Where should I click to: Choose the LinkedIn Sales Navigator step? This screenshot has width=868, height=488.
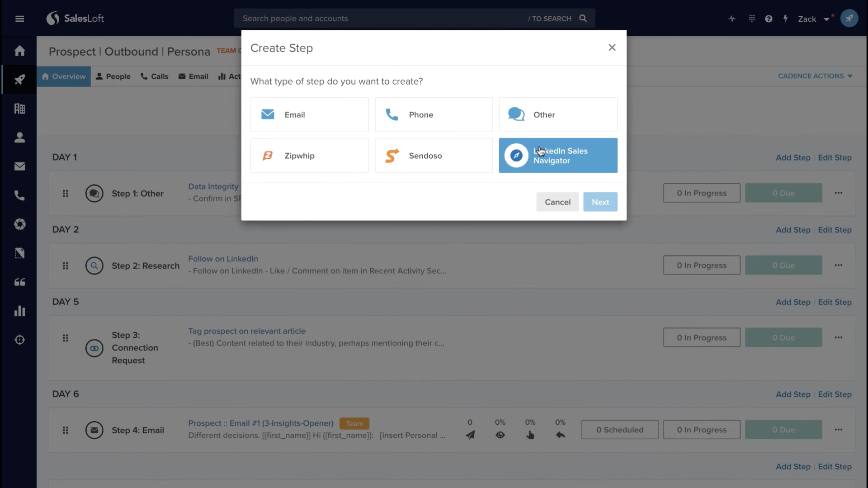coord(558,156)
